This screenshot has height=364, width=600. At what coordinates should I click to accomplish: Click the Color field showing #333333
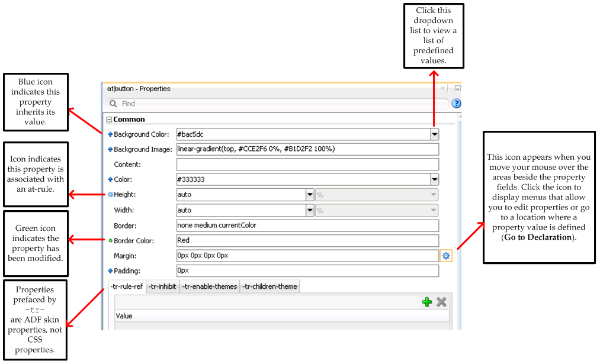coord(303,179)
